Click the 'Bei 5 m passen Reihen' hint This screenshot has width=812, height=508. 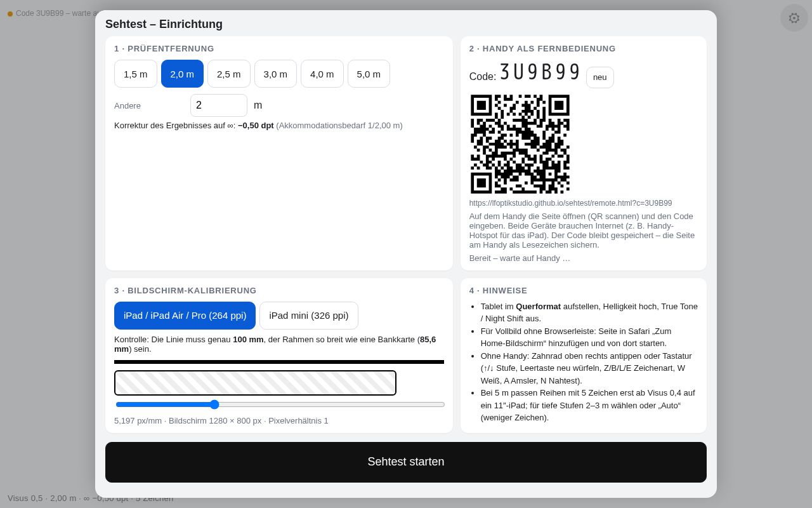point(589,405)
